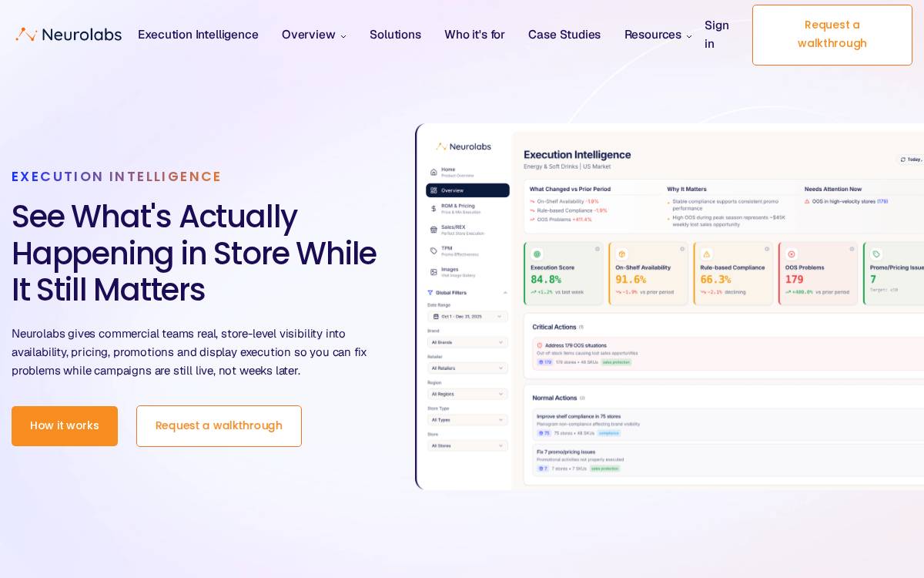Open Case Studies navigation item
The height and width of the screenshot is (578, 924).
(x=564, y=35)
